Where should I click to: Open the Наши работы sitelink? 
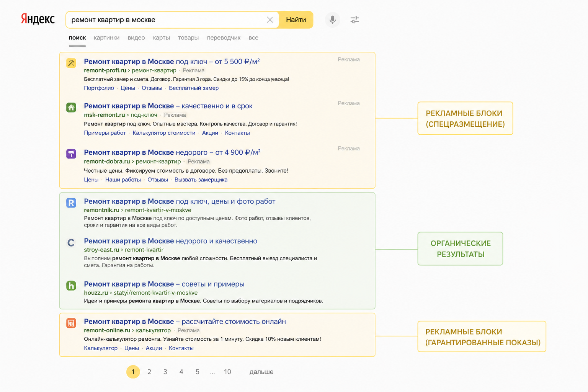(x=123, y=180)
